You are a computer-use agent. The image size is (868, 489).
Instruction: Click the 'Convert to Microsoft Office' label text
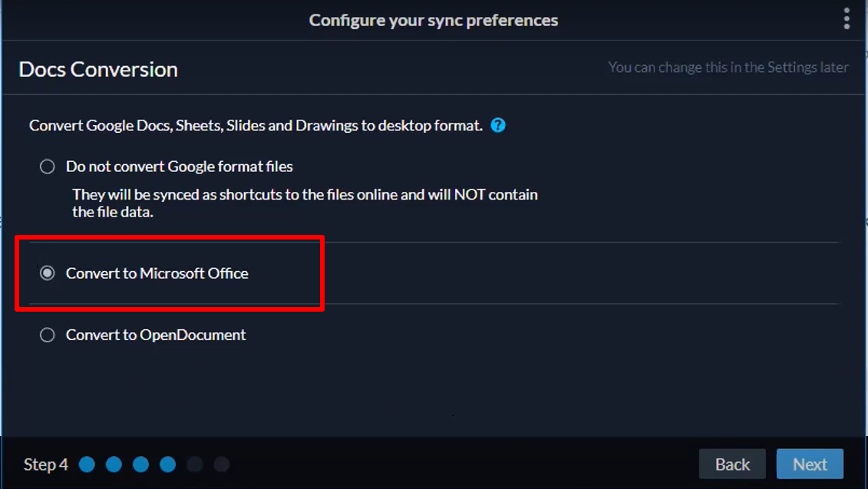point(157,273)
